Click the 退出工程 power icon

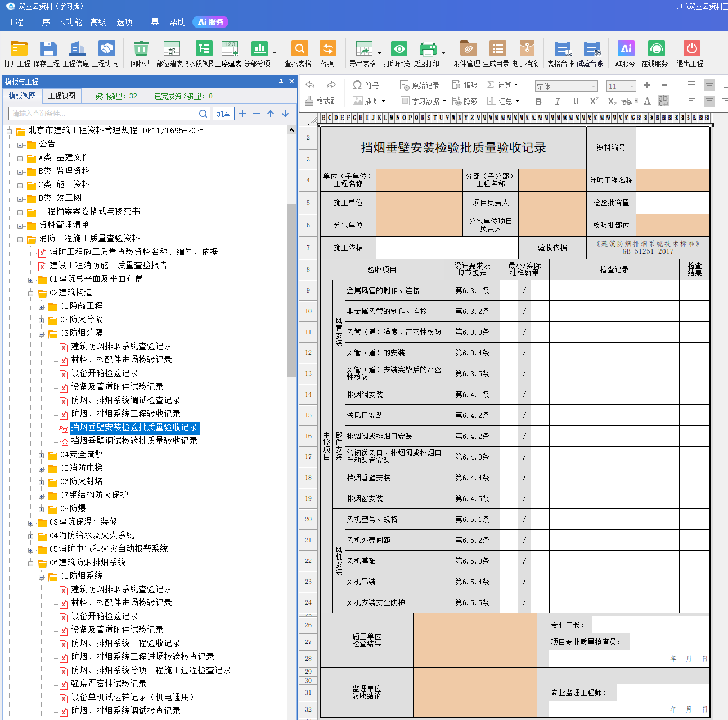(x=690, y=53)
